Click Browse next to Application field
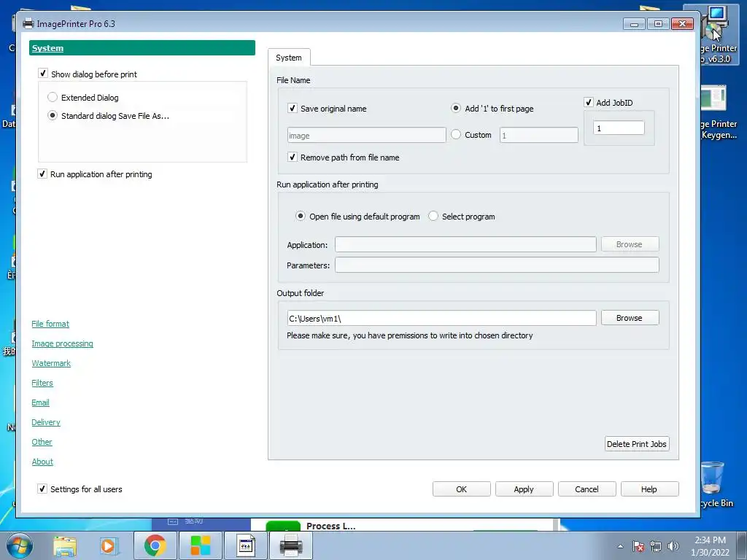 (x=630, y=244)
